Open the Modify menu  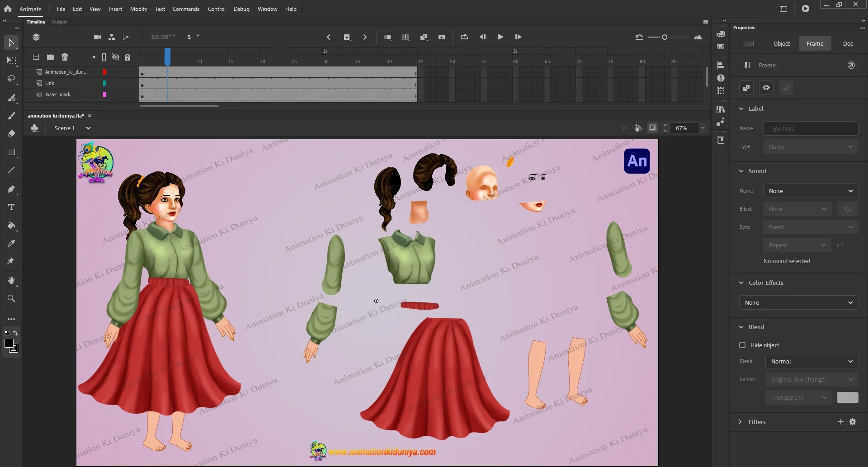coord(138,9)
